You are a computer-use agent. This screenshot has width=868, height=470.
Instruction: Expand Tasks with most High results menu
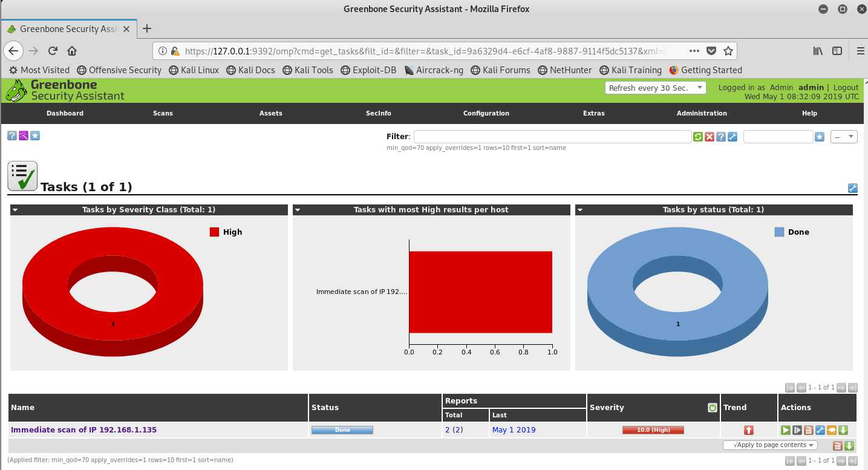pyautogui.click(x=298, y=210)
